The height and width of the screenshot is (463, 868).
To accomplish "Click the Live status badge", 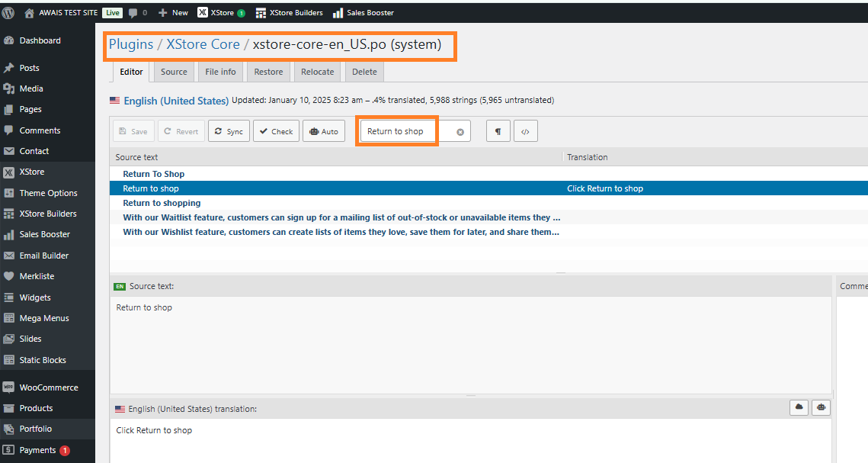I will click(112, 13).
